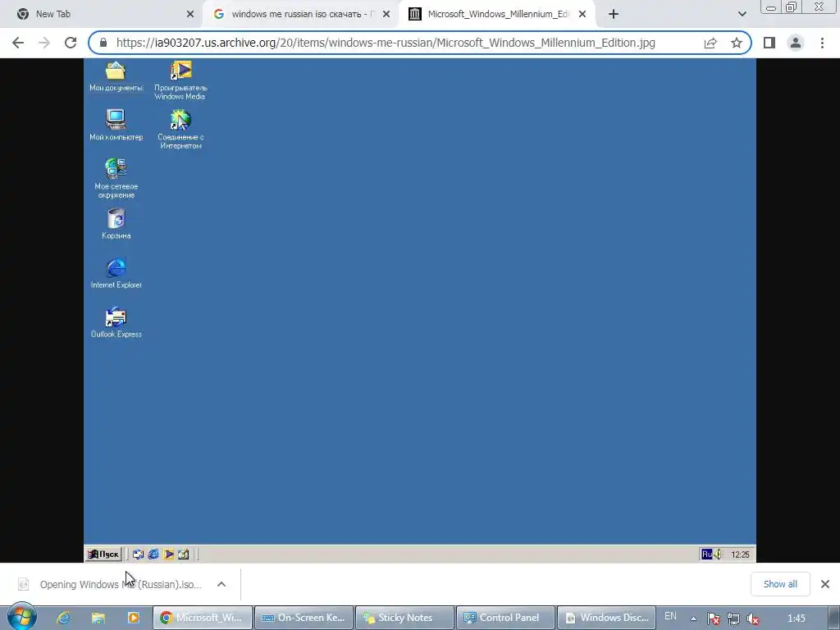Switch to the Control Panel taskbar window

505,618
